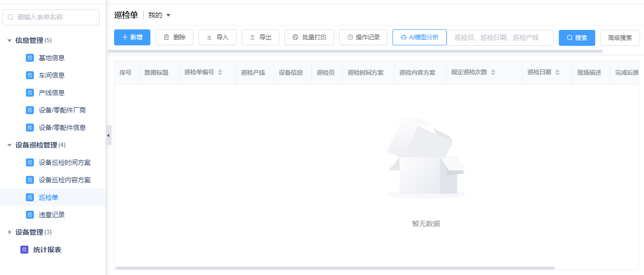
Task: Open the 我的 view dropdown
Action: (x=159, y=15)
